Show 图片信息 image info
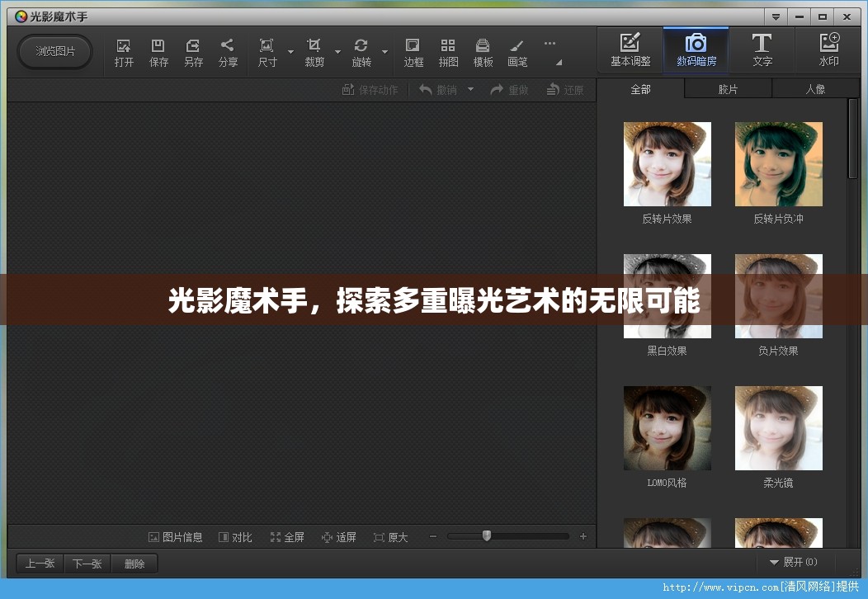The height and width of the screenshot is (599, 868). pyautogui.click(x=176, y=537)
